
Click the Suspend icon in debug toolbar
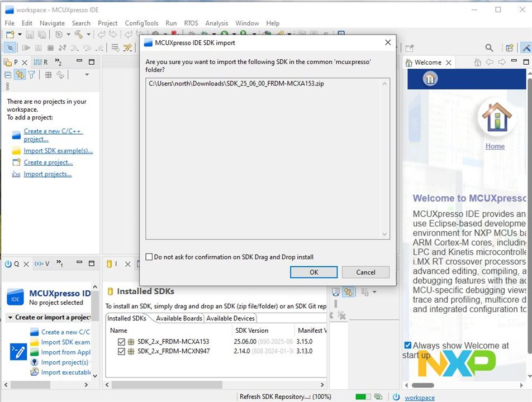(39, 48)
